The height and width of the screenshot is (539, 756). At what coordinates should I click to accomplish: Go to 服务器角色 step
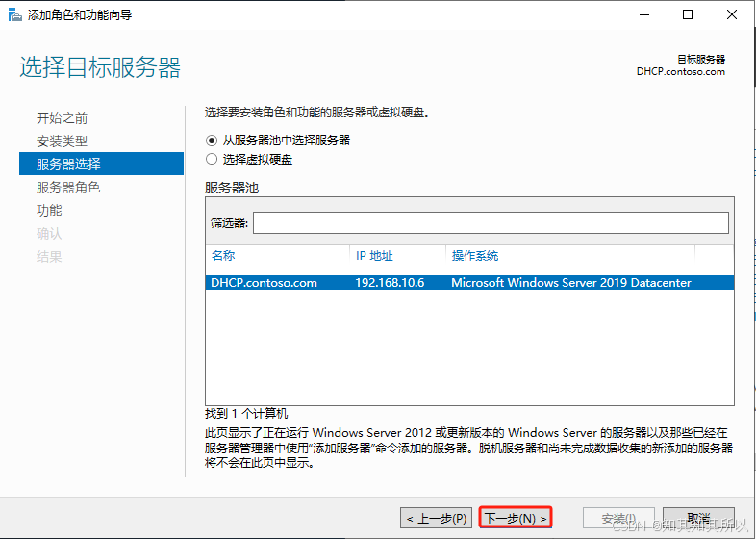[68, 188]
